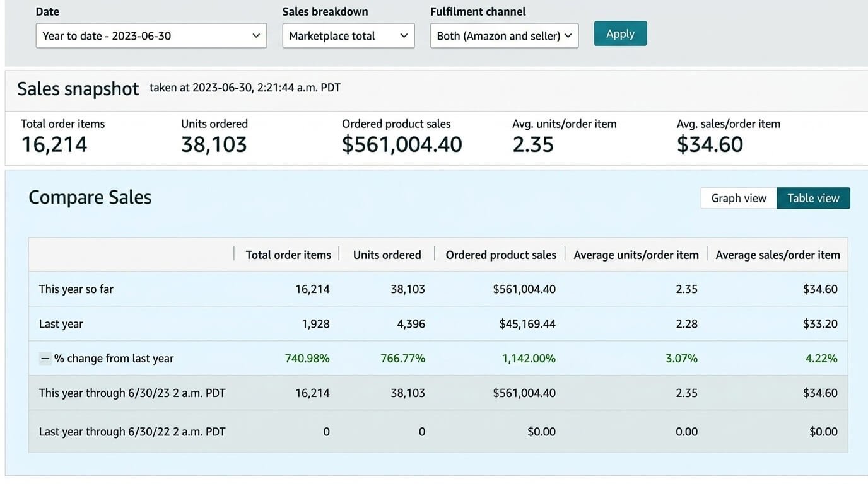Select the 'This year so far' row label
868x484 pixels.
[x=76, y=289]
